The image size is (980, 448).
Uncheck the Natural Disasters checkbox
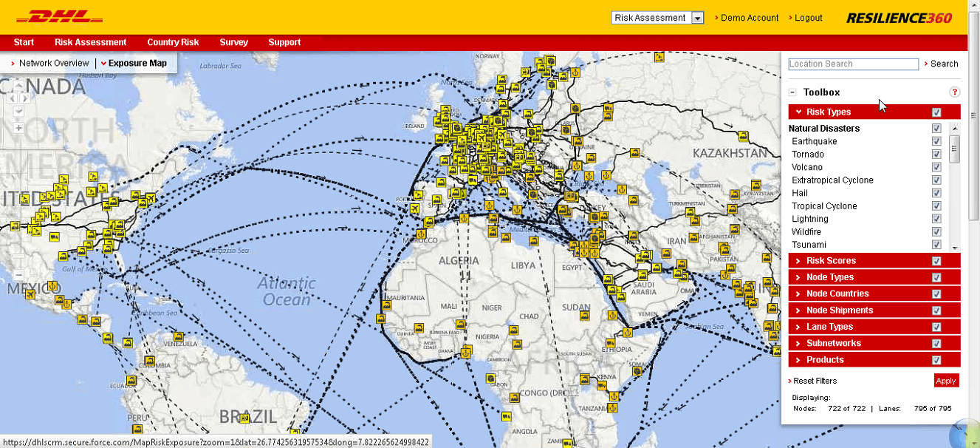point(936,129)
